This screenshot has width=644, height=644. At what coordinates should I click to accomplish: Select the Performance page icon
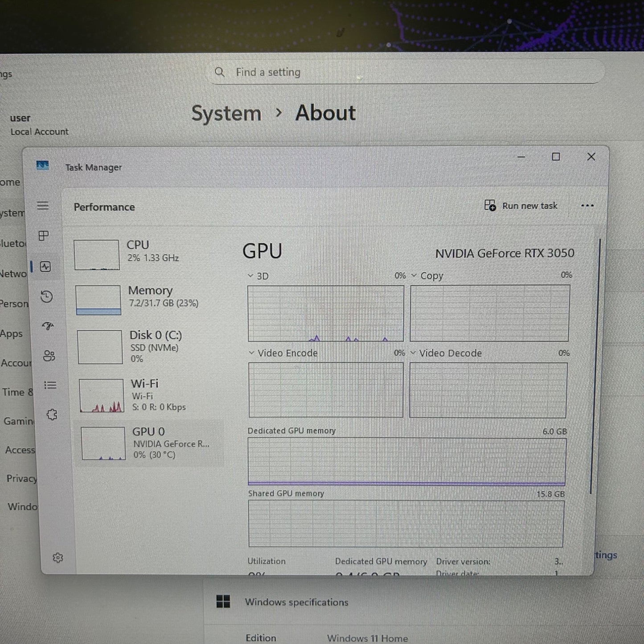[x=45, y=267]
